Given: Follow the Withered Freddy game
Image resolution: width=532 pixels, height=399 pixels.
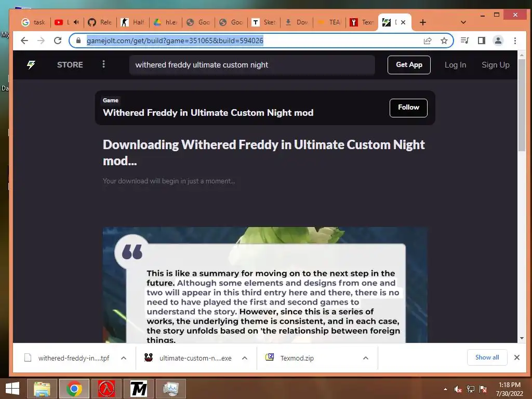Looking at the screenshot, I should [x=408, y=108].
